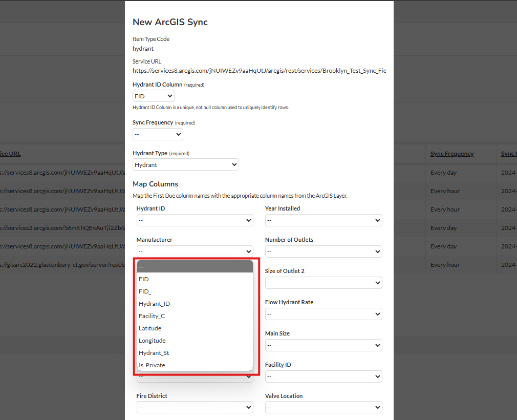
Task: Open the Year Installed dropdown
Action: pos(324,220)
